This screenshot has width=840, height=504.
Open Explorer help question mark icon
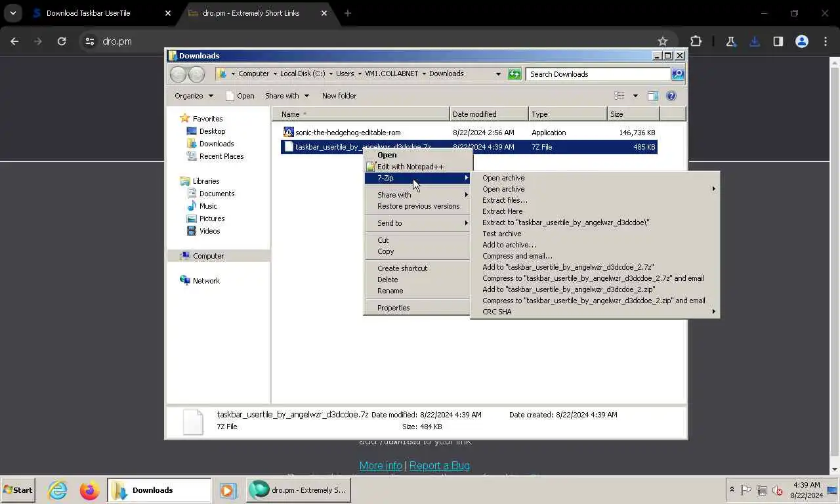tap(671, 96)
